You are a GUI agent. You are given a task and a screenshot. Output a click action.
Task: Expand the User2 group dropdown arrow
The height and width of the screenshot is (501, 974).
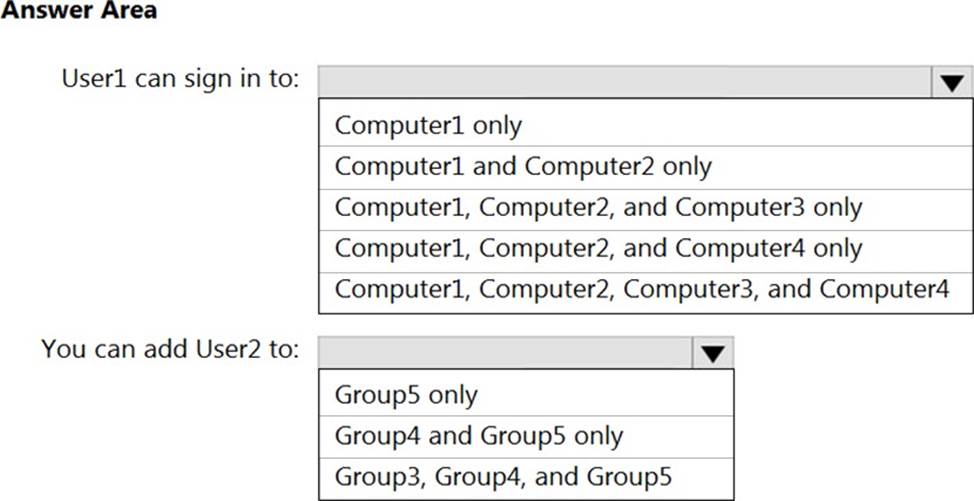[711, 352]
